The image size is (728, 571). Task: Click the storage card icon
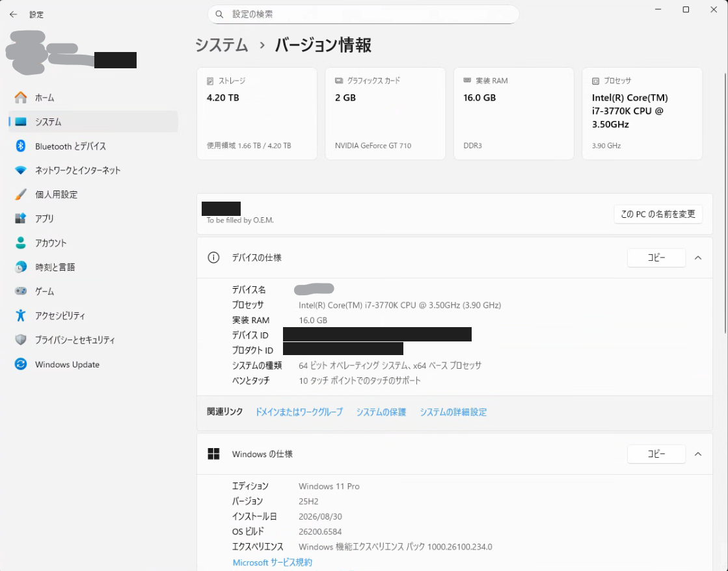point(210,81)
